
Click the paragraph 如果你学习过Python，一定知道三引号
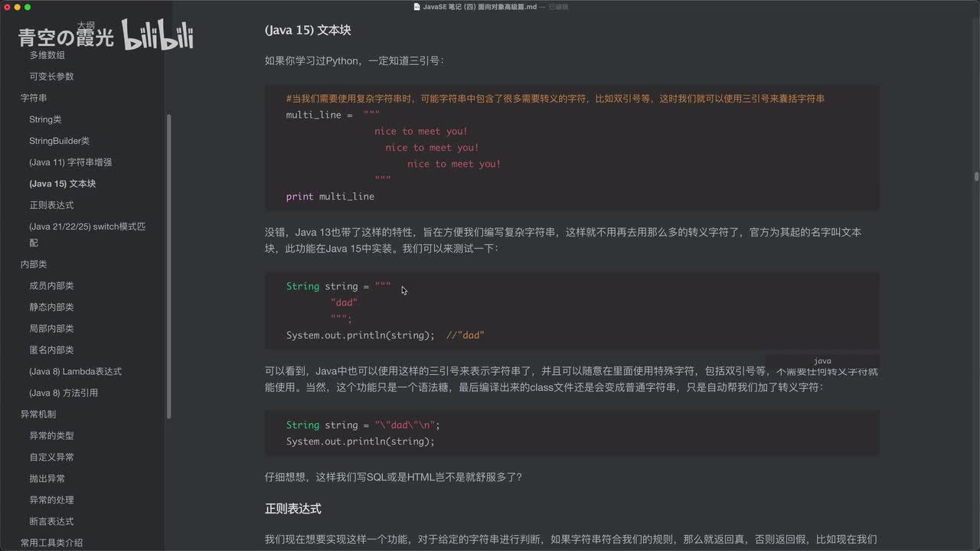click(x=354, y=60)
